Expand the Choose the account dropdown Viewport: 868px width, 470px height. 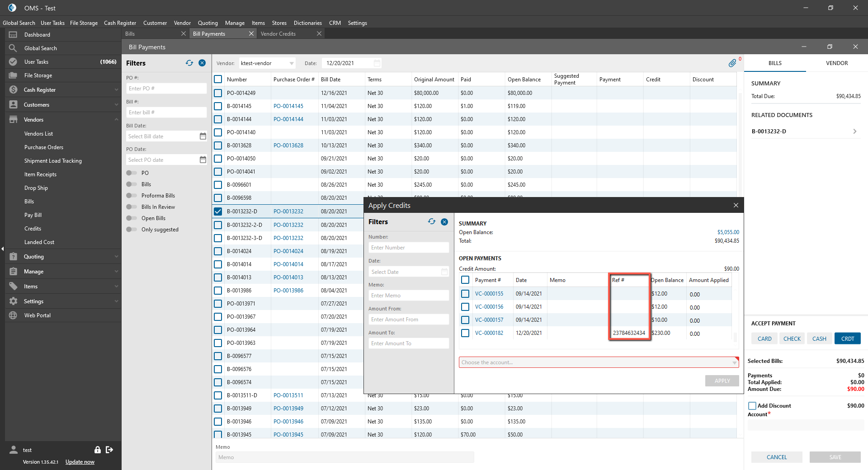click(734, 362)
